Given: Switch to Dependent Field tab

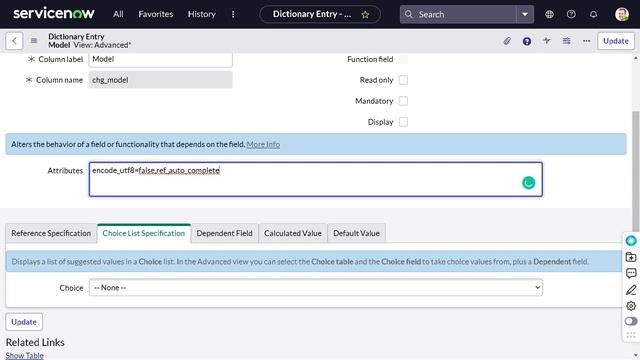Looking at the screenshot, I should [x=224, y=233].
